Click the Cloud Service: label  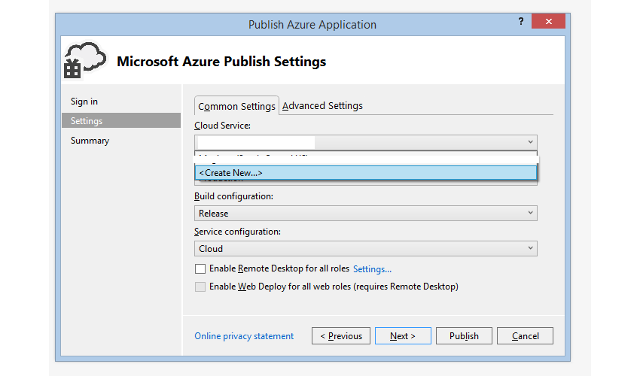click(x=222, y=126)
